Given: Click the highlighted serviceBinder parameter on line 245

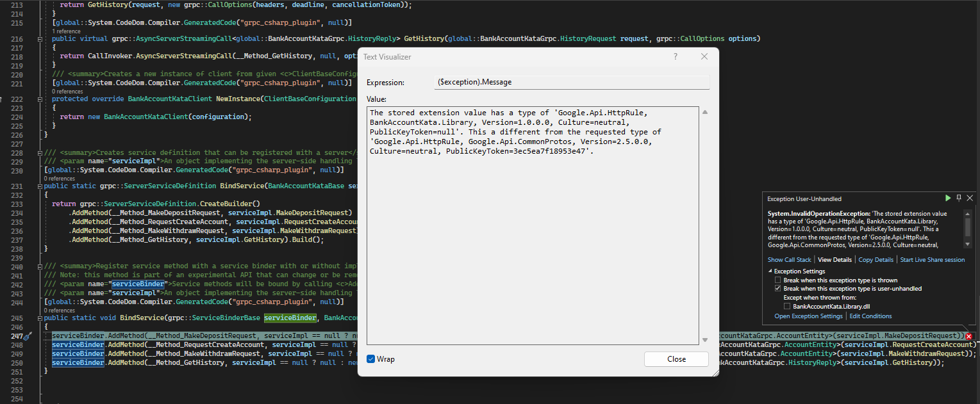Looking at the screenshot, I should [290, 318].
